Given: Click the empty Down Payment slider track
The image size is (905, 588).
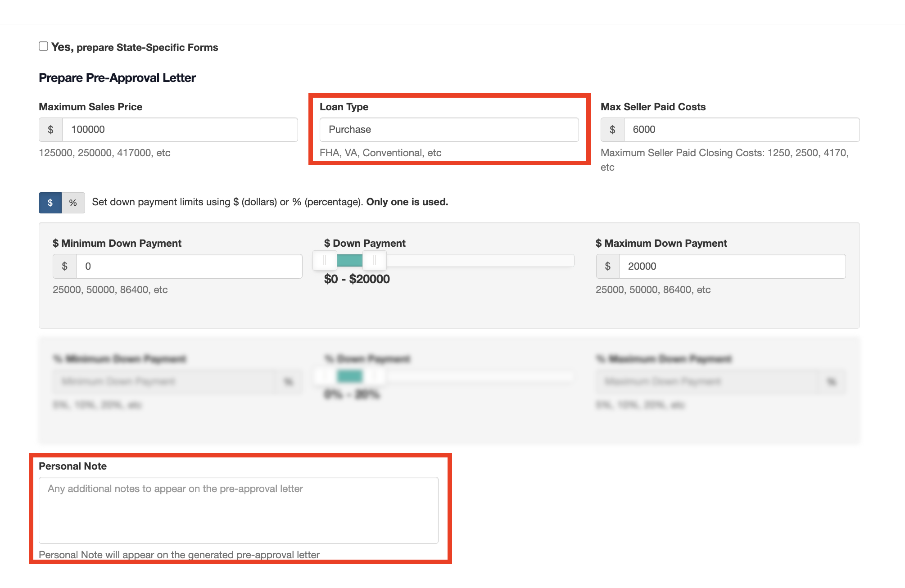Looking at the screenshot, I should [x=480, y=260].
